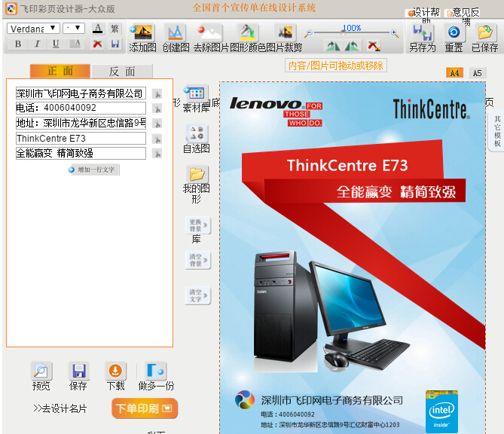
Task: Click the 预览 (preview) icon
Action: click(41, 371)
